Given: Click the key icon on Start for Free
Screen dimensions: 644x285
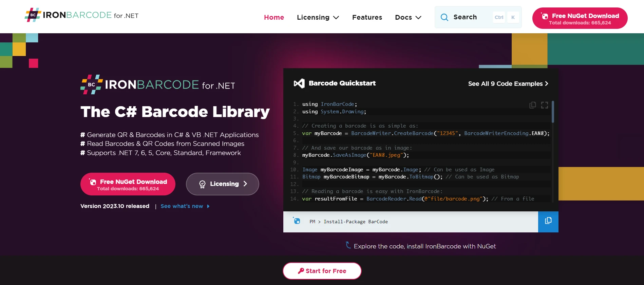Looking at the screenshot, I should (301, 271).
